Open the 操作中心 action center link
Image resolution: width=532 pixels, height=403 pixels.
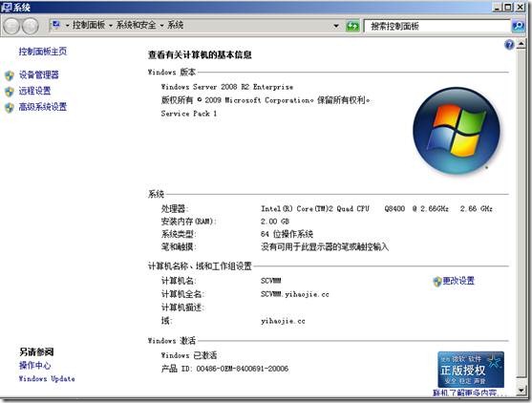pyautogui.click(x=35, y=366)
